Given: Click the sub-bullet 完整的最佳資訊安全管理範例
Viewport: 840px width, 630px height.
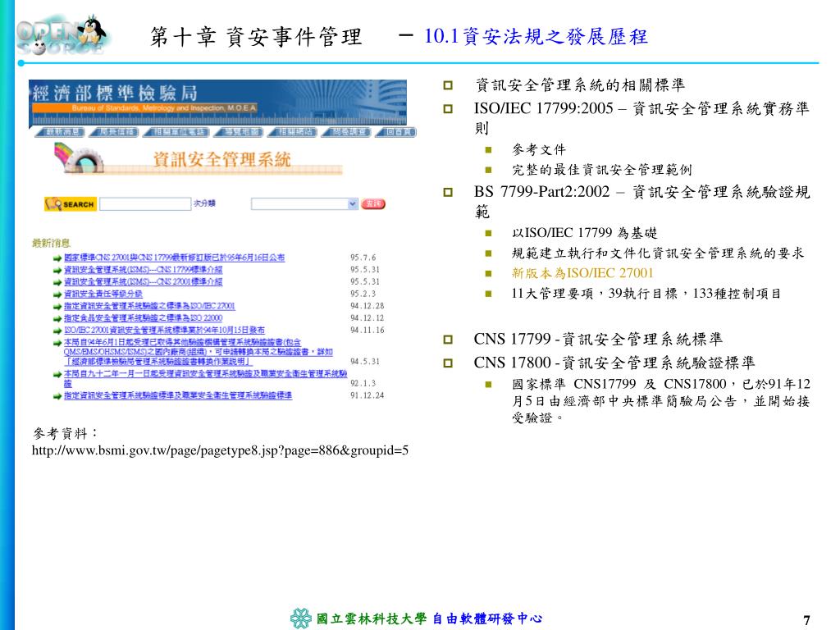Looking at the screenshot, I should click(x=602, y=170).
